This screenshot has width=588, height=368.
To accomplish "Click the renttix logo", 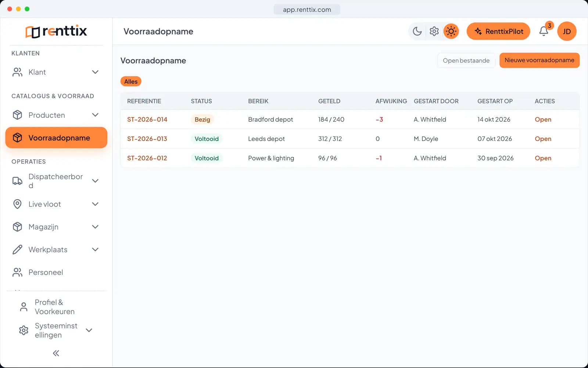I will [56, 31].
